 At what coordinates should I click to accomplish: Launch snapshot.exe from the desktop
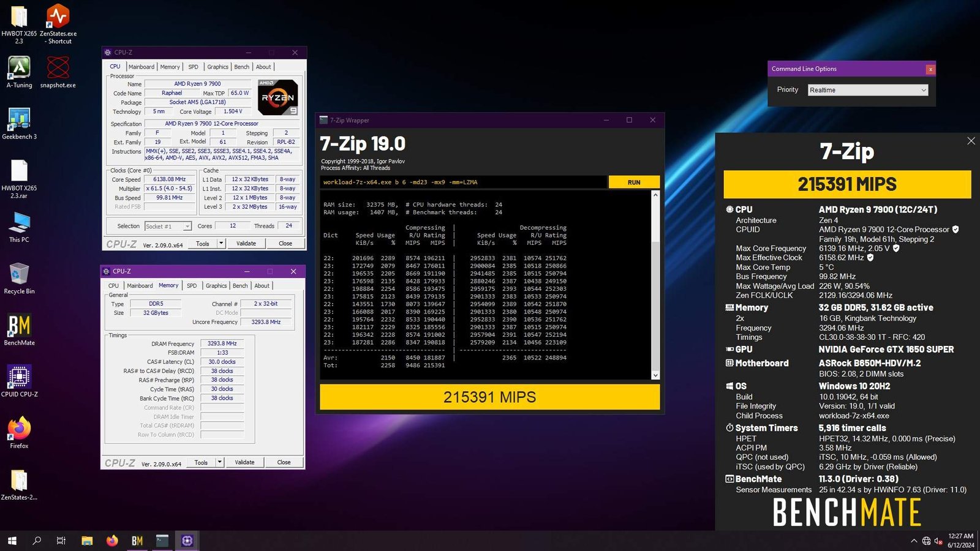tap(58, 68)
